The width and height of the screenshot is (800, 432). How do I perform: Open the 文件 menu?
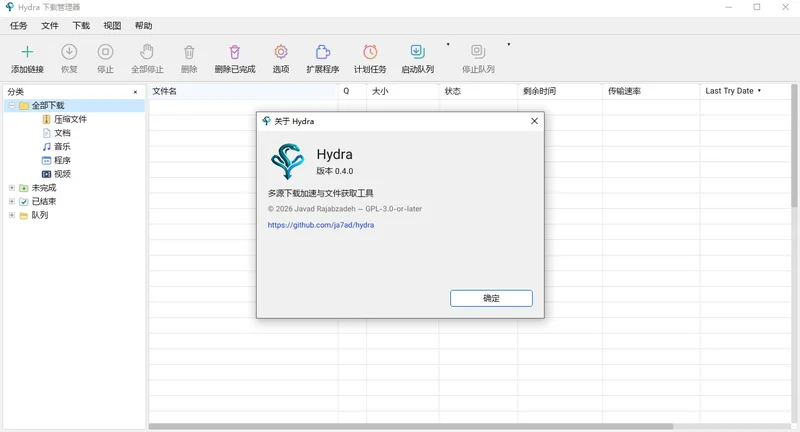(49, 26)
